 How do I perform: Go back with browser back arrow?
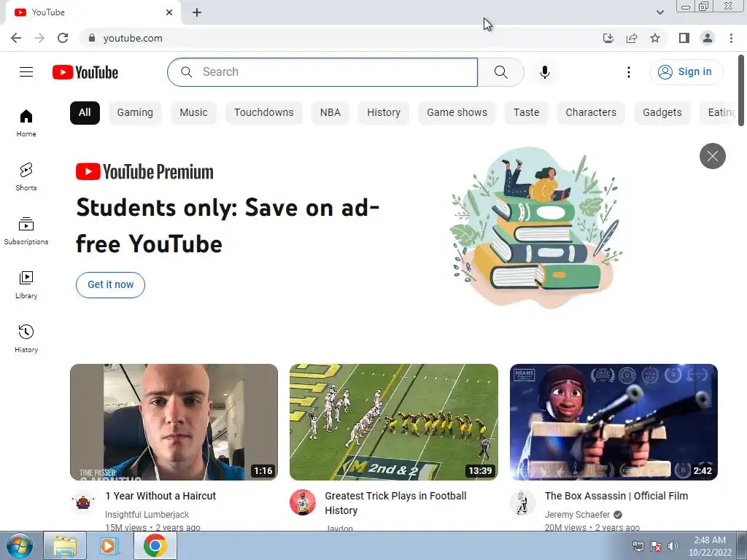point(16,38)
